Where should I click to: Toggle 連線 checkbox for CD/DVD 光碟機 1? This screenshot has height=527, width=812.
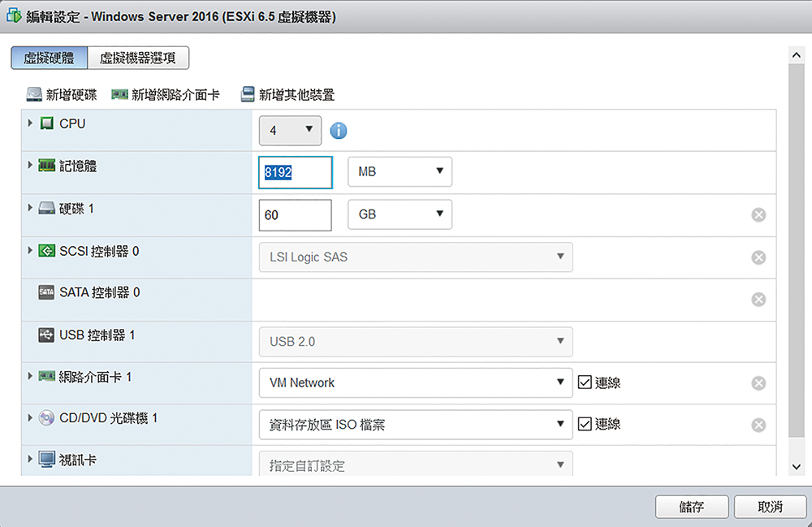(585, 424)
